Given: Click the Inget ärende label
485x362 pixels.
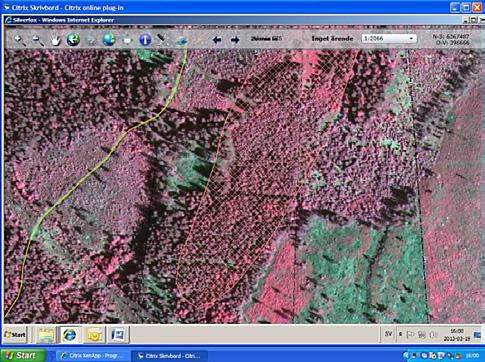Looking at the screenshot, I should (x=332, y=38).
